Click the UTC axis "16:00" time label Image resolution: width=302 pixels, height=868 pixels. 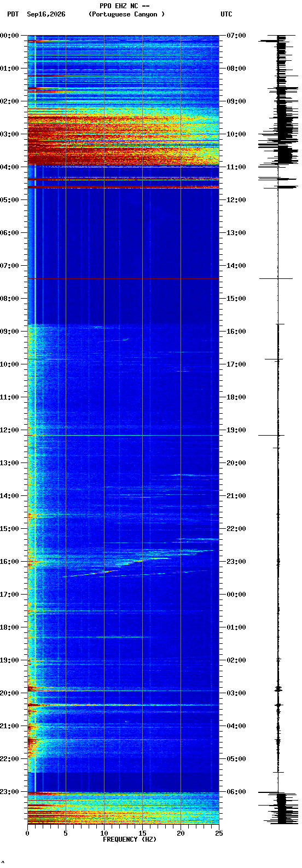236,332
